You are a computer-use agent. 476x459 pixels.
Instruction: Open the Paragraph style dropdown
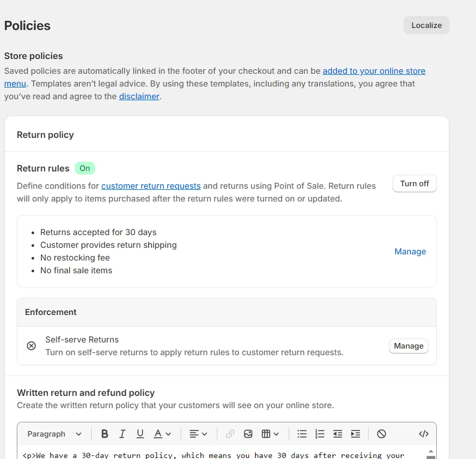click(54, 434)
